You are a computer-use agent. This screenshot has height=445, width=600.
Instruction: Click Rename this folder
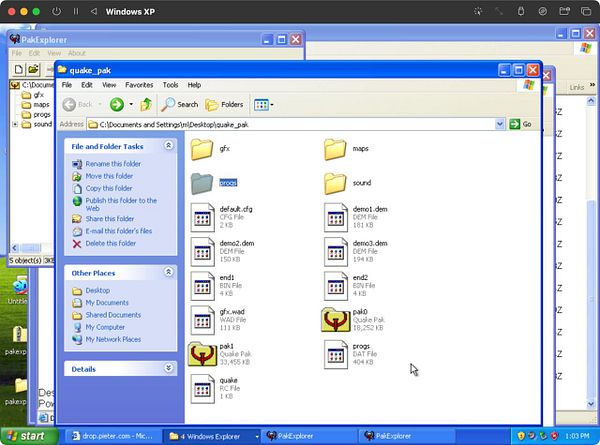coord(113,164)
